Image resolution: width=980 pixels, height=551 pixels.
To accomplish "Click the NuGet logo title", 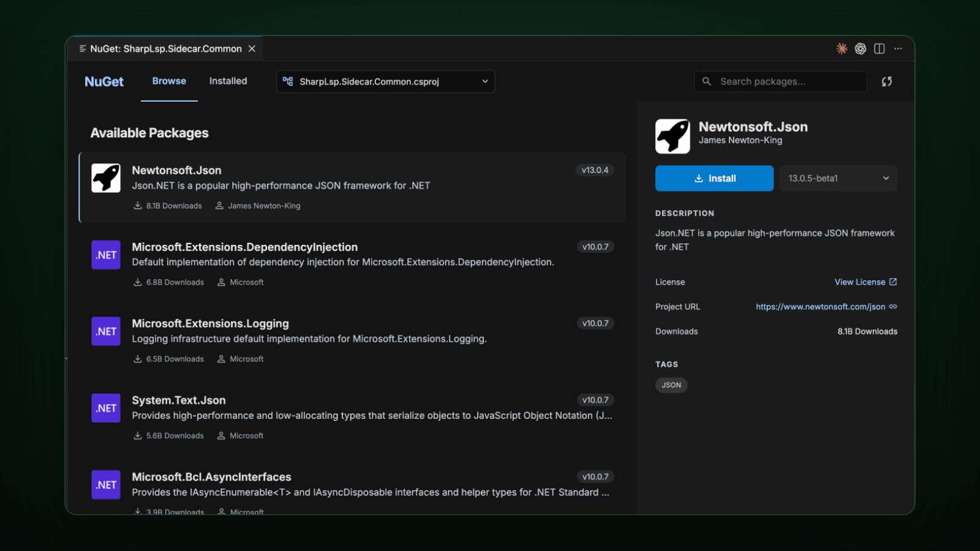I will (x=104, y=81).
